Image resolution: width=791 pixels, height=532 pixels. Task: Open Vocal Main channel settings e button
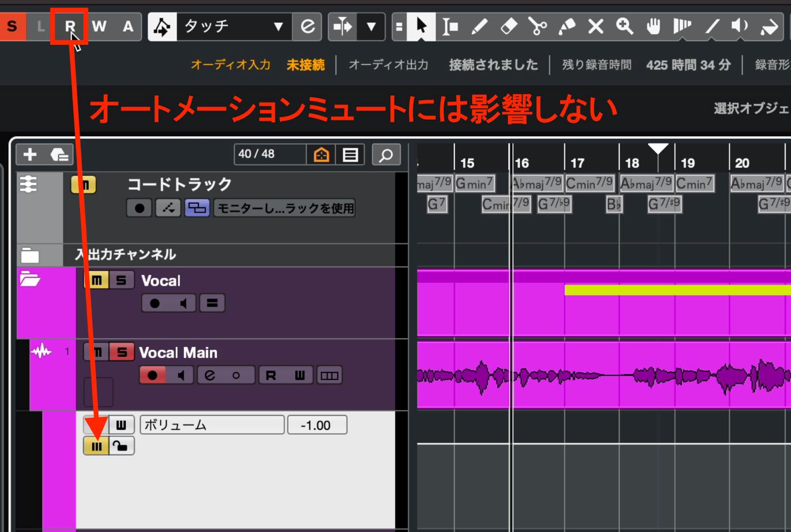point(210,375)
